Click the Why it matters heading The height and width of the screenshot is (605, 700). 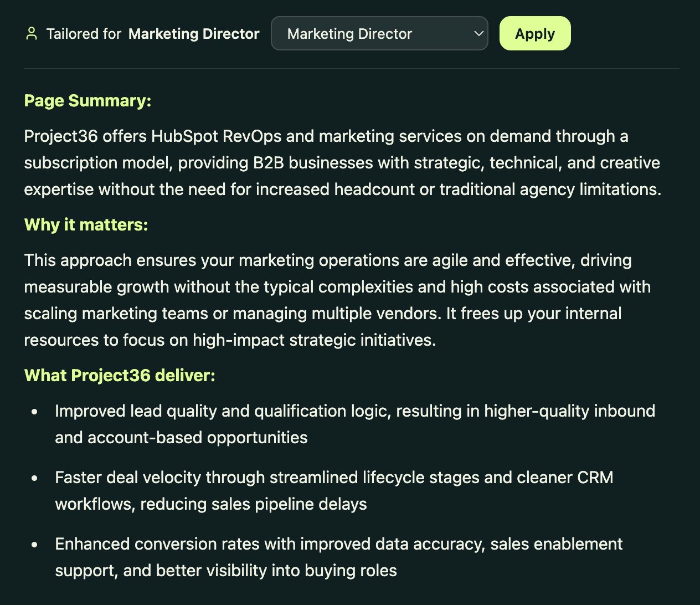pos(86,225)
